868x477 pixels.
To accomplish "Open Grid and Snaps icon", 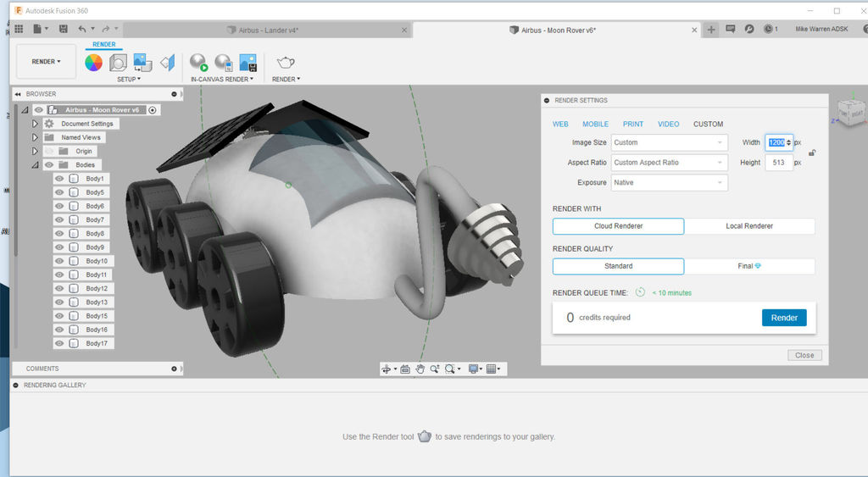I will 491,369.
